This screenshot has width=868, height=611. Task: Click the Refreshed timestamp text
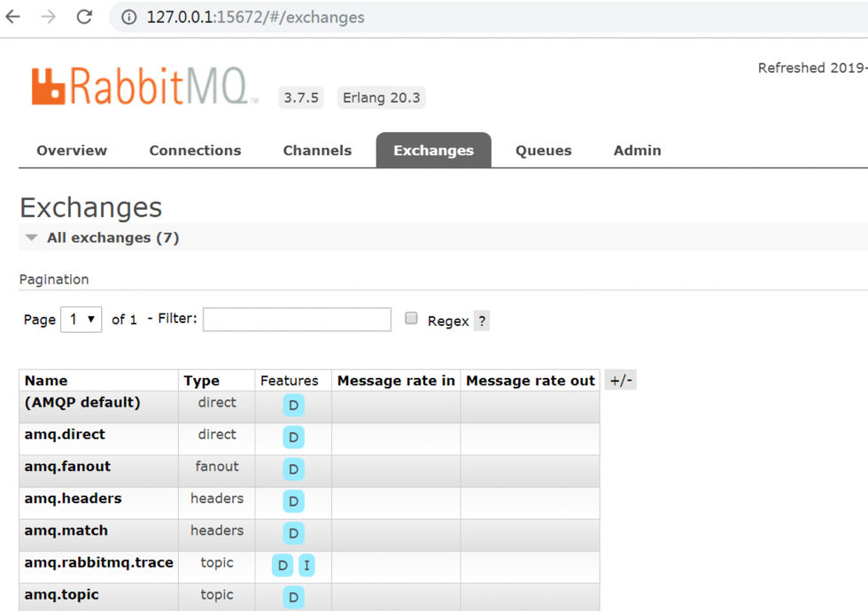point(813,68)
